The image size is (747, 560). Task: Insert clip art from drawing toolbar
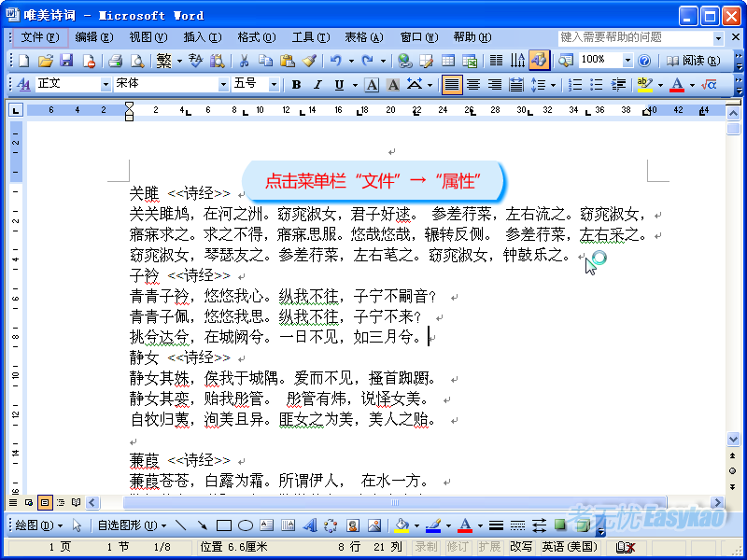[353, 525]
